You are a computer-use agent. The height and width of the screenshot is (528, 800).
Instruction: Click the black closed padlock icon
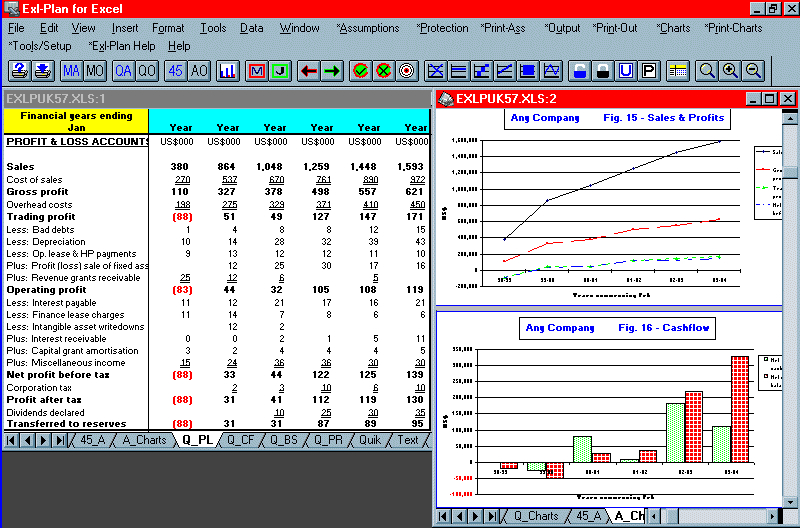(602, 71)
